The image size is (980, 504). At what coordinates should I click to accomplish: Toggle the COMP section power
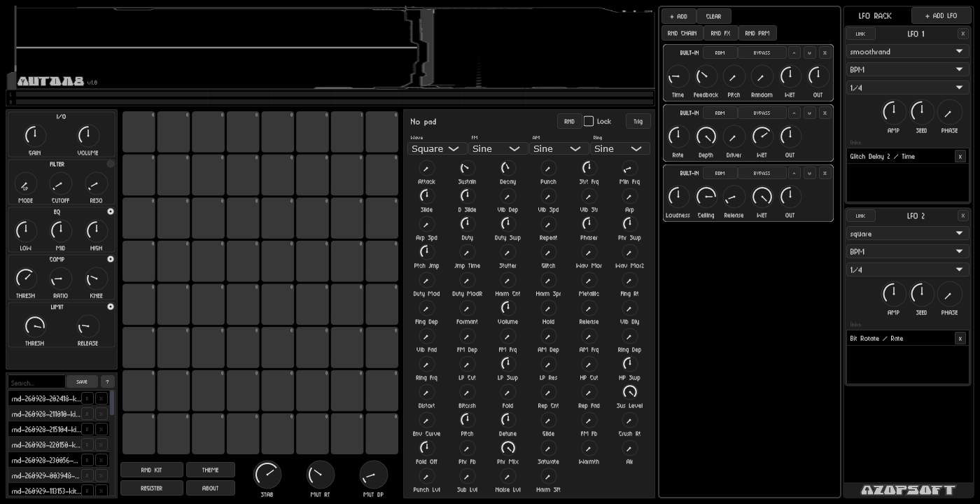[x=111, y=259]
